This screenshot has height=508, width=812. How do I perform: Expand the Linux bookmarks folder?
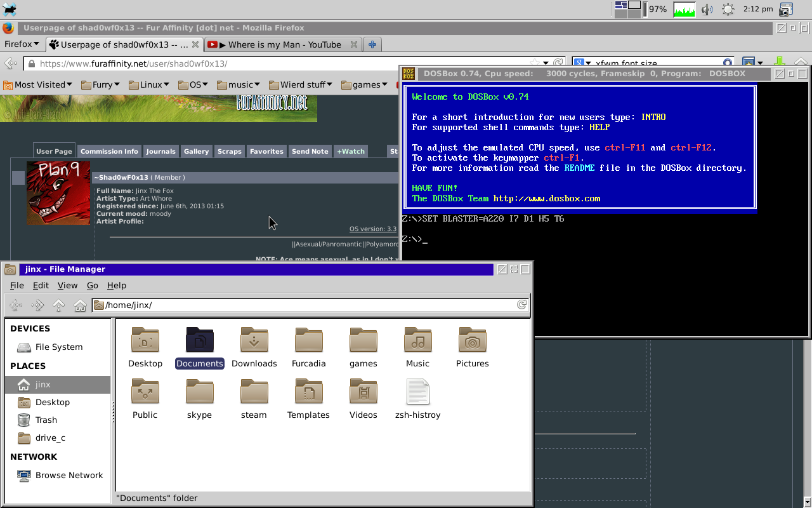tap(149, 84)
